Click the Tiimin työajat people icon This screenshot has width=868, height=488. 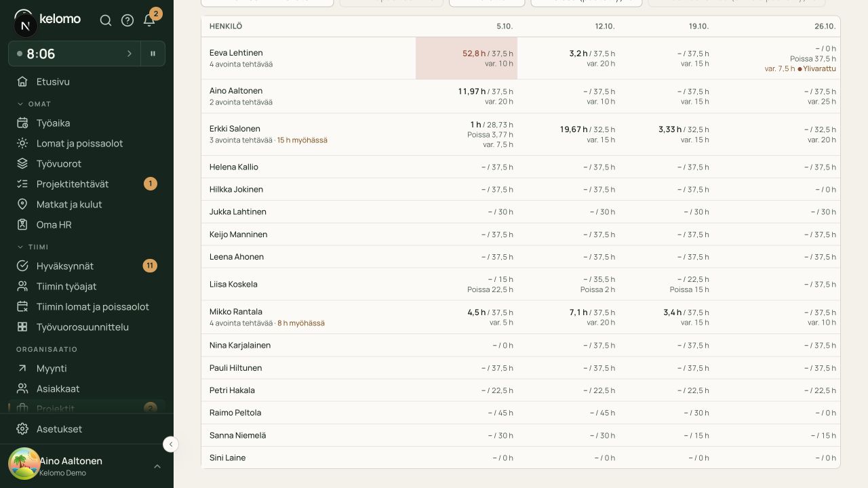[22, 286]
